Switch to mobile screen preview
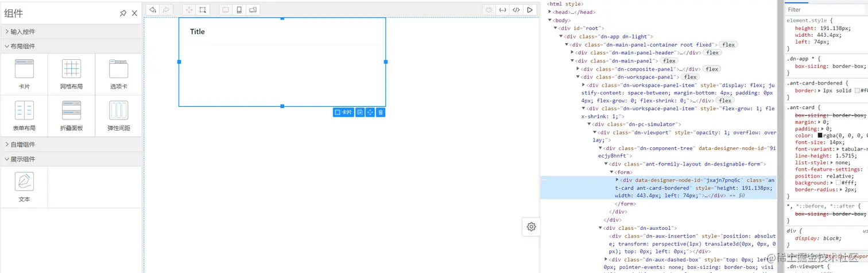This screenshot has width=868, height=273. (239, 10)
